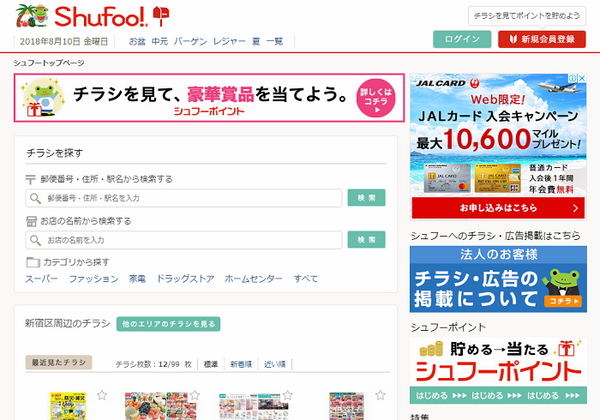Favorite the second flyer with its star

click(195, 395)
